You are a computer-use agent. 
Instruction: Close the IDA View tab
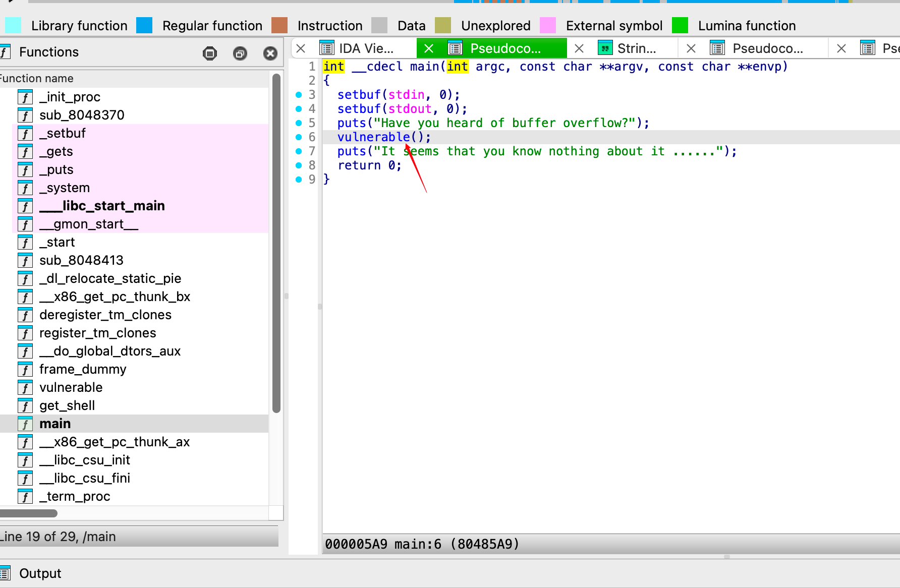(301, 48)
